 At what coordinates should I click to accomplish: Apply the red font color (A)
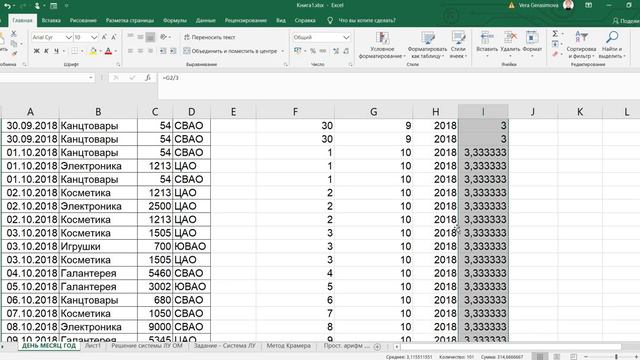(x=108, y=51)
